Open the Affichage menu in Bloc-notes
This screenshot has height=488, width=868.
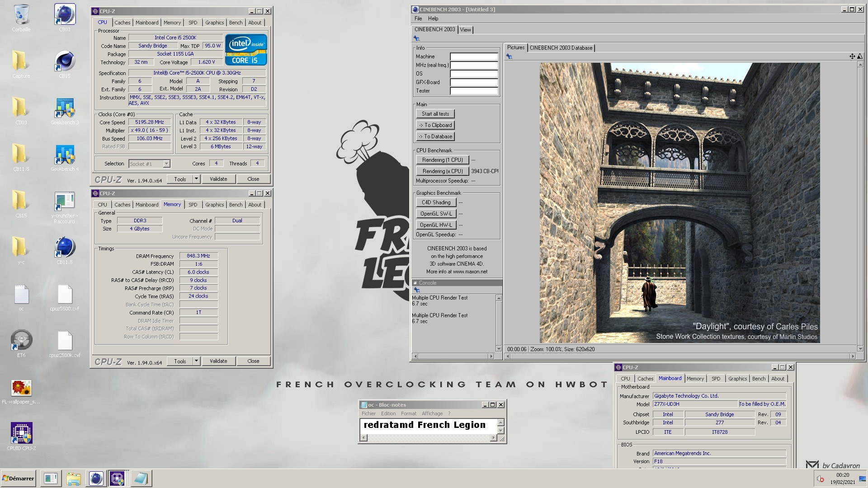(432, 413)
